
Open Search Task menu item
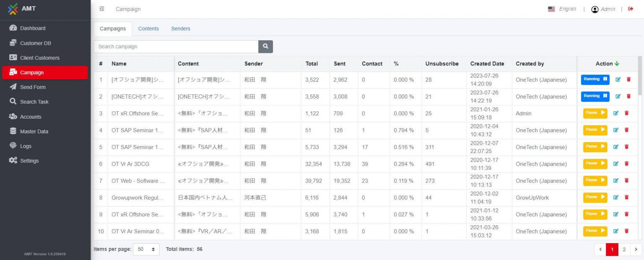45,102
